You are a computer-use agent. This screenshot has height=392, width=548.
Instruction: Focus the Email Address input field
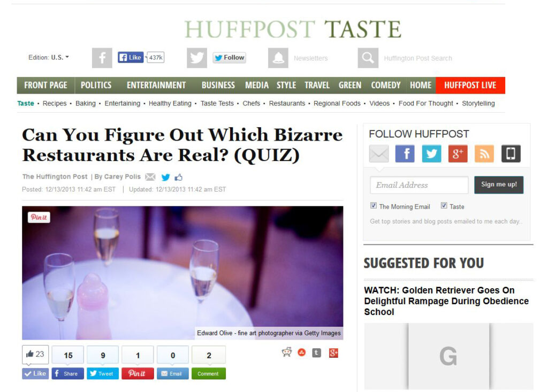(419, 185)
